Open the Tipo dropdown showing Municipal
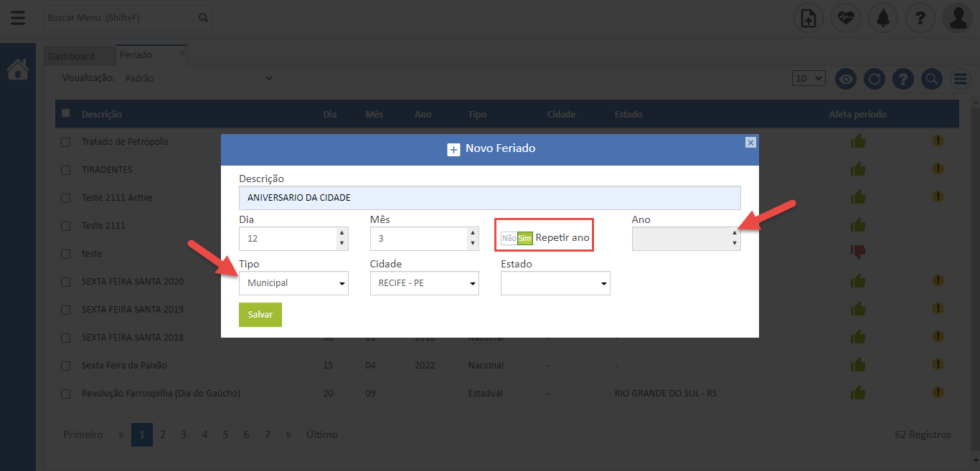 [293, 283]
